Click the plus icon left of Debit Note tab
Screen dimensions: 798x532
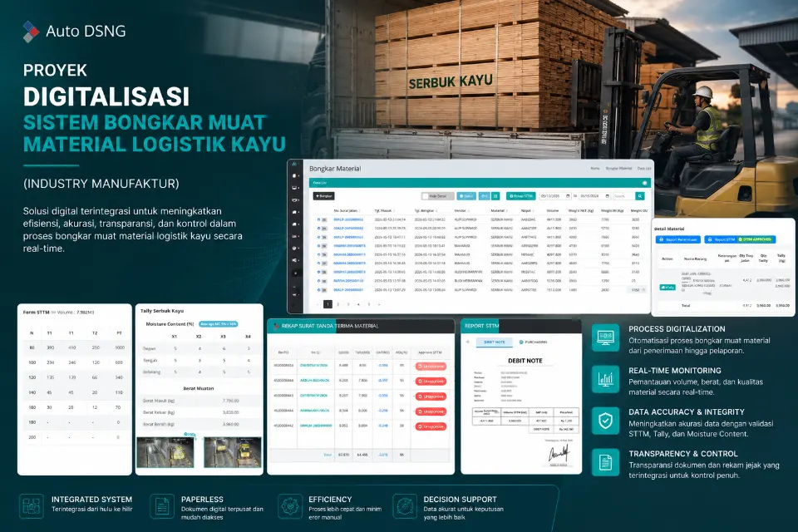pos(468,342)
